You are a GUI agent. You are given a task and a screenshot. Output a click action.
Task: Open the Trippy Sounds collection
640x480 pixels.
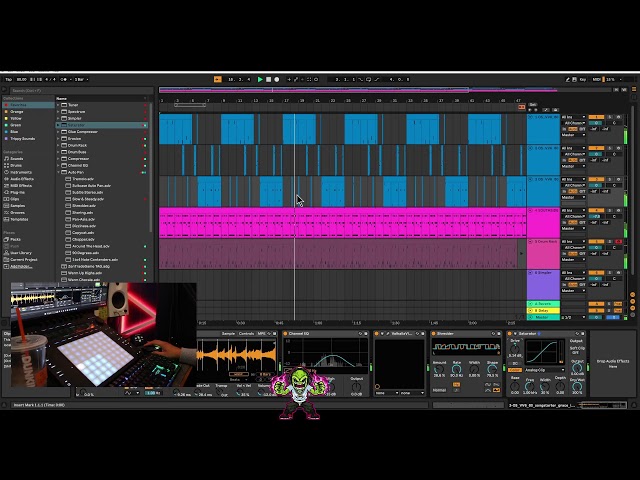click(28, 139)
